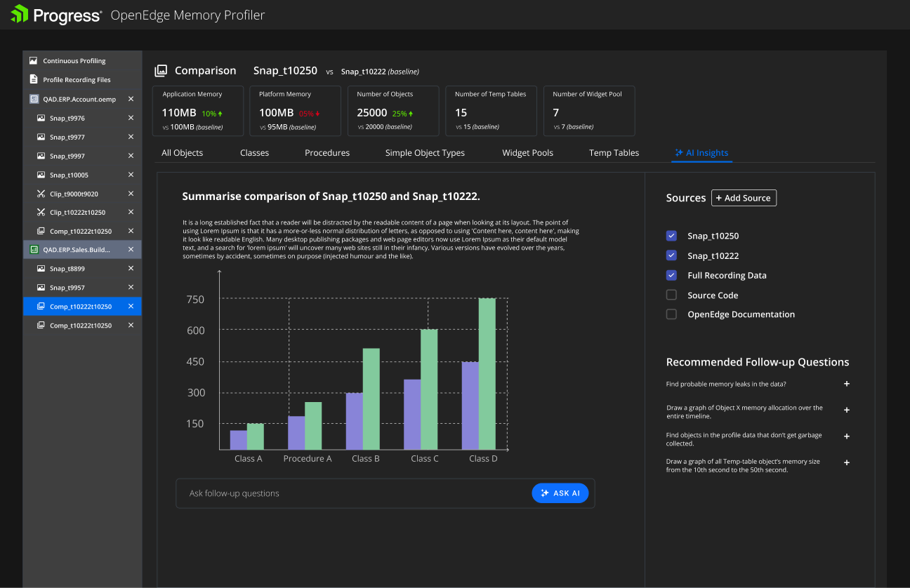Close the Clip_t9000t9020 clip
This screenshot has width=910, height=588.
click(x=131, y=193)
